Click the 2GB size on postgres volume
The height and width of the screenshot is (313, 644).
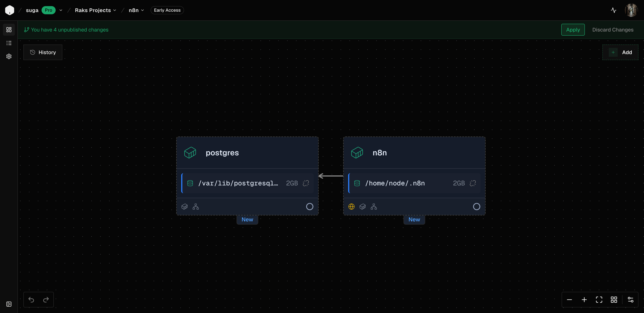tap(292, 183)
